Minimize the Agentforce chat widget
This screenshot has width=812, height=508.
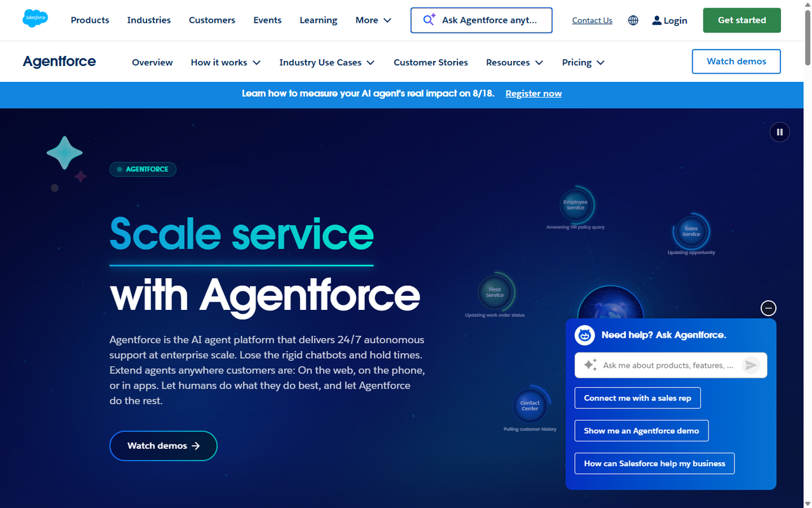768,308
